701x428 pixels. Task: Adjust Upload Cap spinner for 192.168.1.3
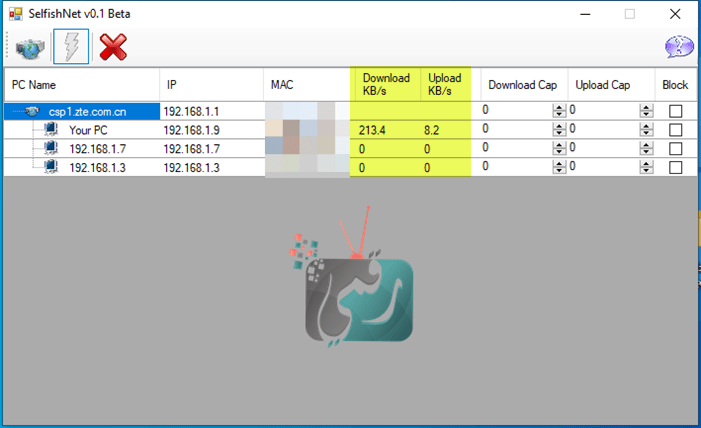[646, 167]
